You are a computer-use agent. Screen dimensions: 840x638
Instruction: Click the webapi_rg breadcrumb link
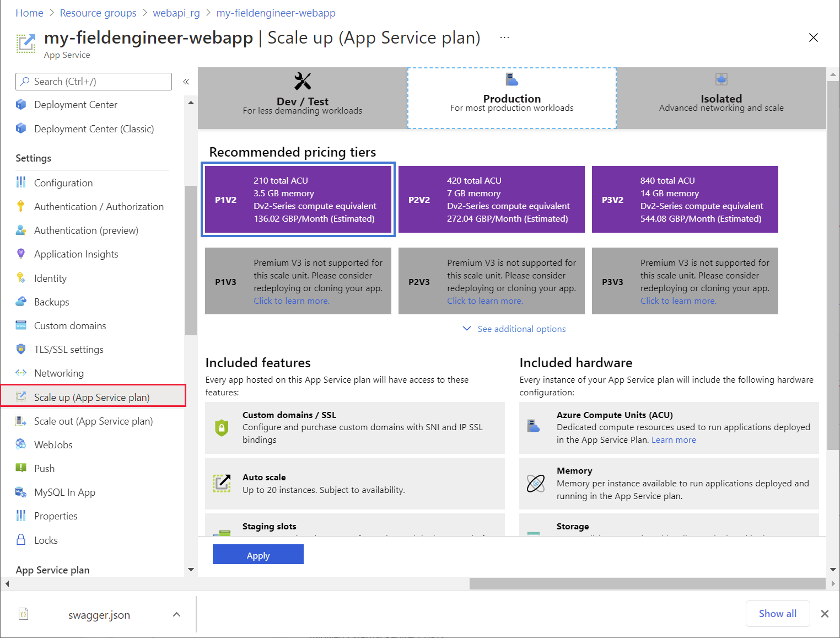[176, 13]
